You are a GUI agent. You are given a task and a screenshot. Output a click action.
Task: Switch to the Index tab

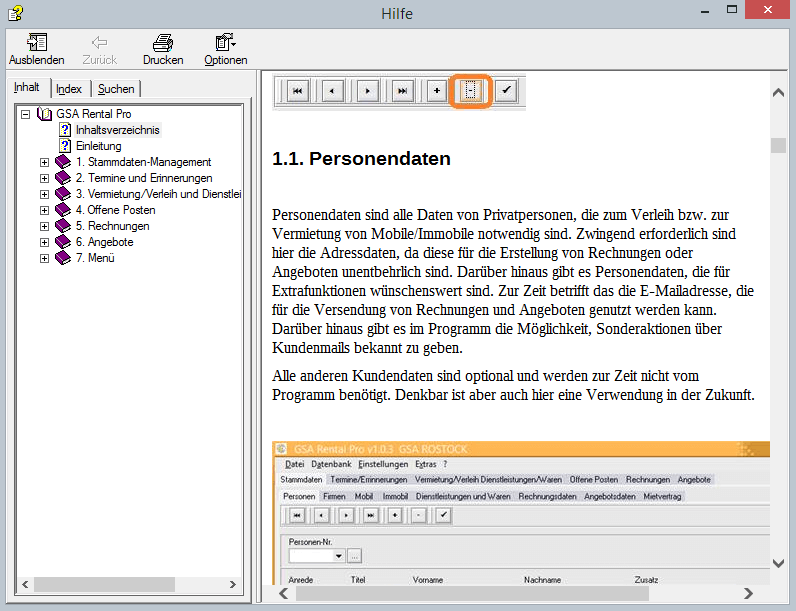(x=69, y=89)
